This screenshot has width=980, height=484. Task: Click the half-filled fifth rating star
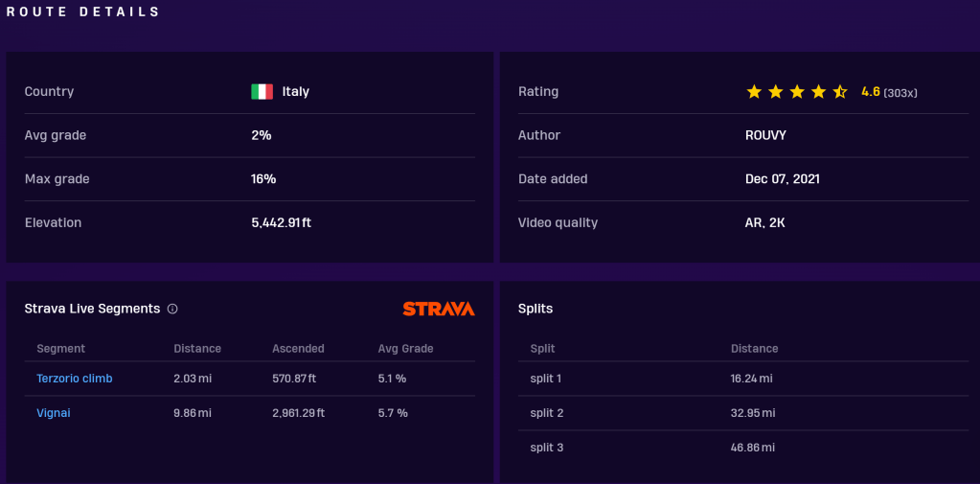click(x=840, y=92)
